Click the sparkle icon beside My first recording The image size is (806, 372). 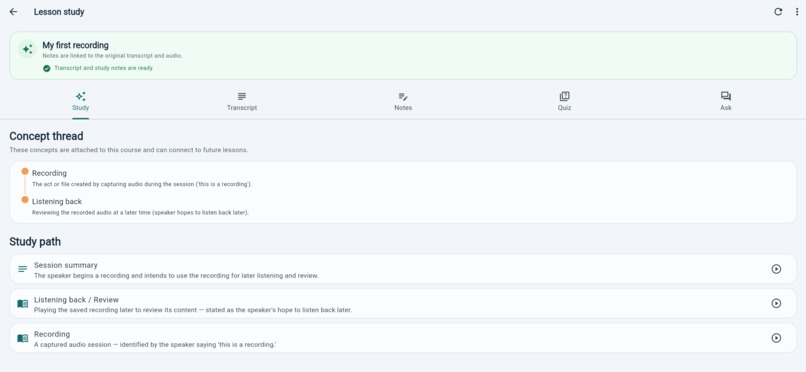27,49
